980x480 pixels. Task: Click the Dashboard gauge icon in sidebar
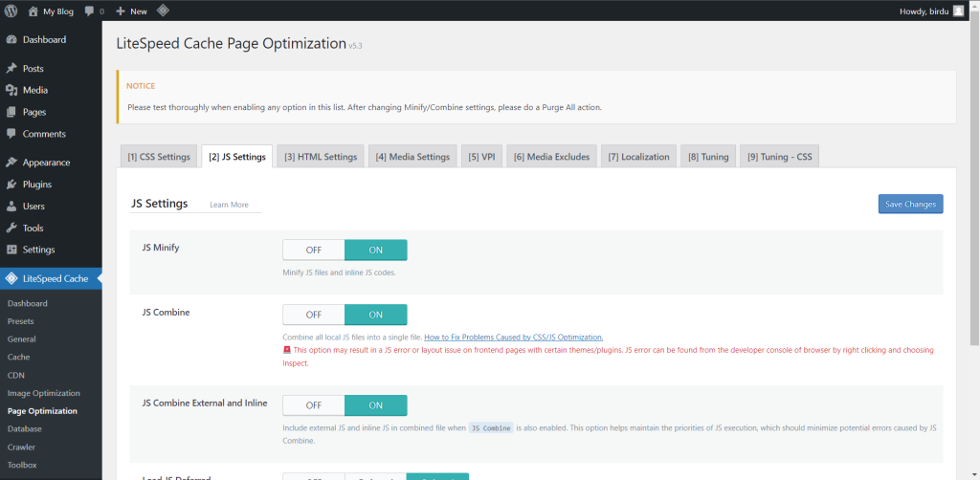coord(11,39)
